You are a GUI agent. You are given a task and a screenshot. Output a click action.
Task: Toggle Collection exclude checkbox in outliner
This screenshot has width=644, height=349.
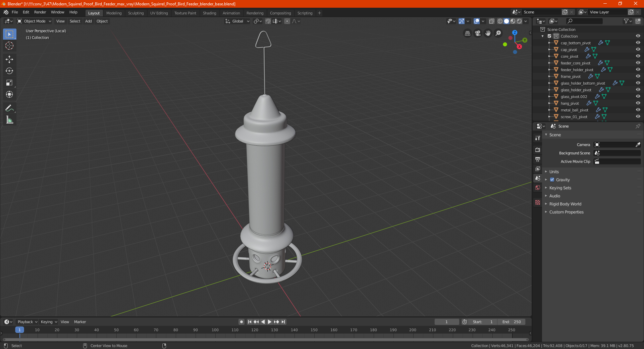point(549,36)
